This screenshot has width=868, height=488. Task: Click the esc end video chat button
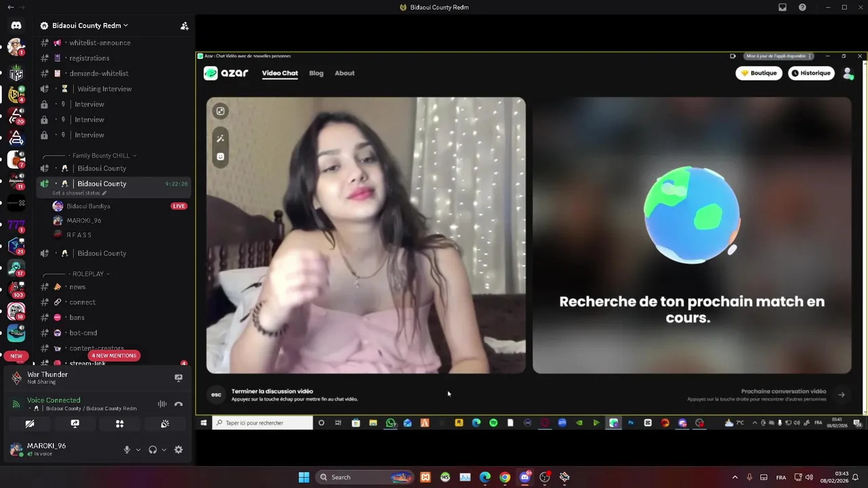pyautogui.click(x=216, y=394)
